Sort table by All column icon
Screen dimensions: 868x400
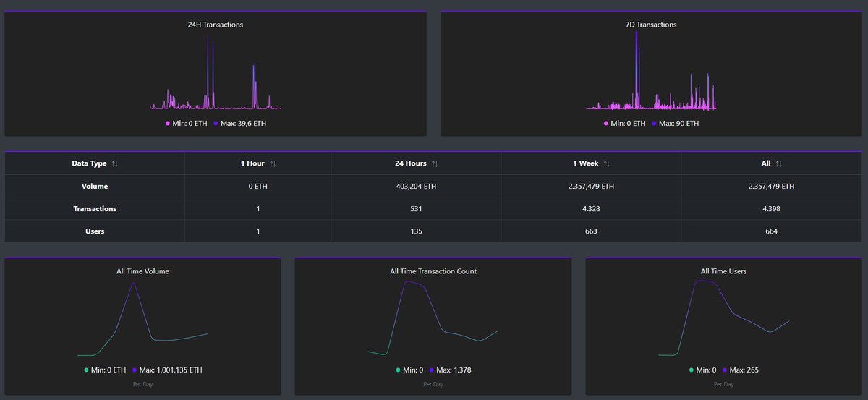779,164
